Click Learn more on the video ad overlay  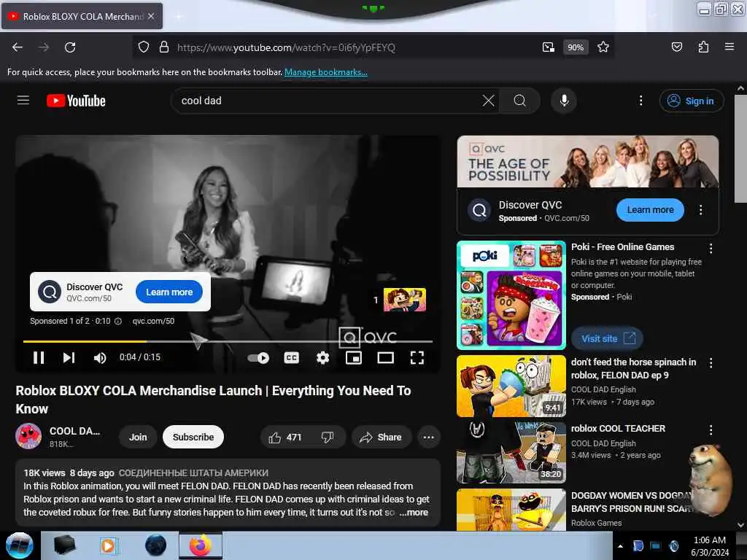(169, 292)
